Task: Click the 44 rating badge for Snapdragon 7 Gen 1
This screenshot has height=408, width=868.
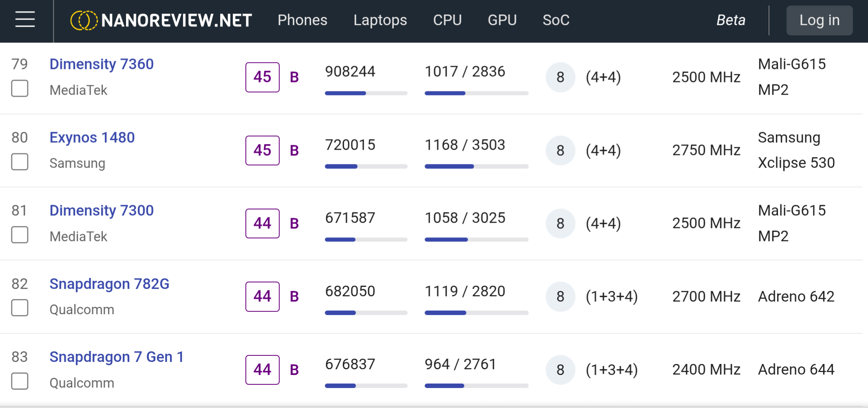Action: click(x=263, y=370)
